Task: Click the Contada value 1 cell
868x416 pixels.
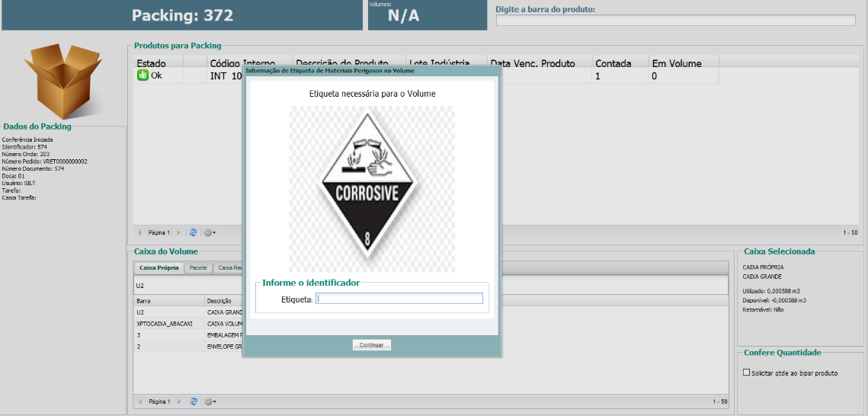Action: (x=620, y=75)
